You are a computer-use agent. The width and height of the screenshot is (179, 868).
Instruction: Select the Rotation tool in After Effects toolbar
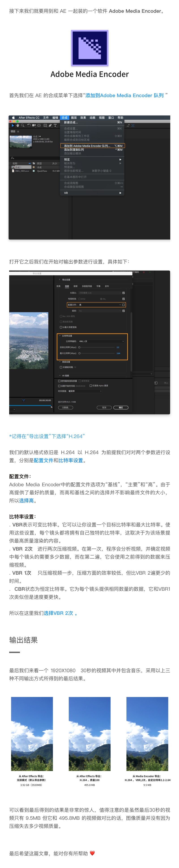29,125
